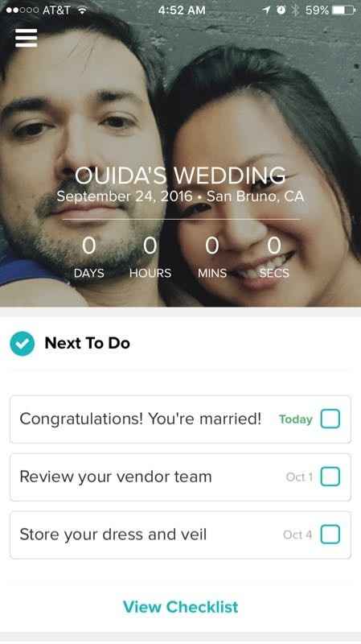Open the Review your vendor team task
This screenshot has width=361, height=644.
click(x=180, y=477)
